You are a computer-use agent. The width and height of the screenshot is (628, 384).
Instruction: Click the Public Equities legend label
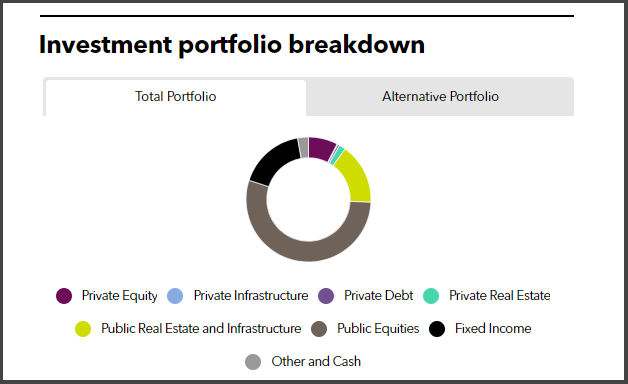[x=378, y=329]
